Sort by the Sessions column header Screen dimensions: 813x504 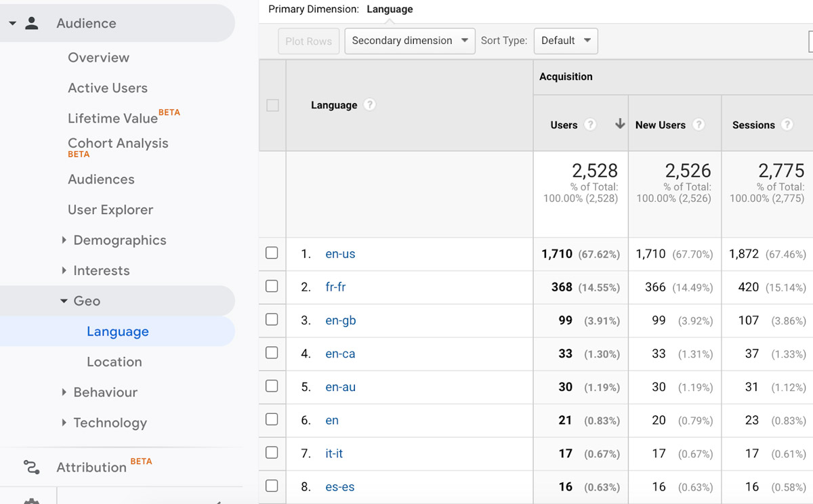tap(753, 125)
